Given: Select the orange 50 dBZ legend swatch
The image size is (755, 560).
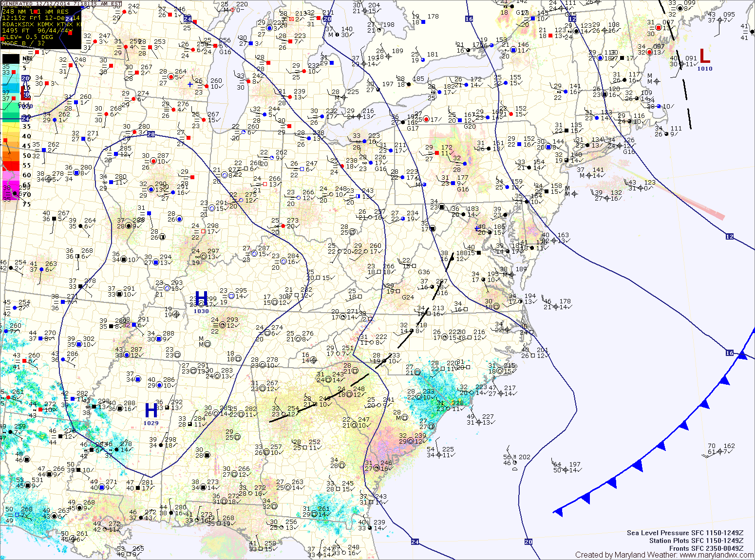Looking at the screenshot, I should 11,156.
